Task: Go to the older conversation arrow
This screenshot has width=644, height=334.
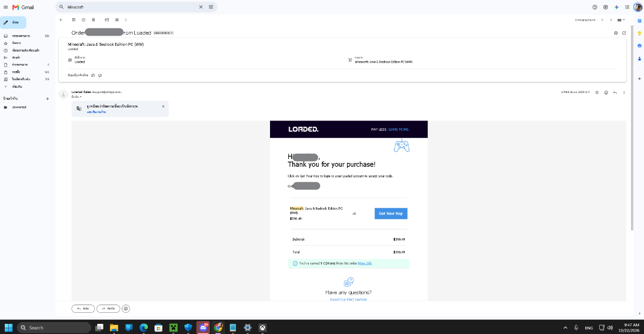Action: coord(611,20)
